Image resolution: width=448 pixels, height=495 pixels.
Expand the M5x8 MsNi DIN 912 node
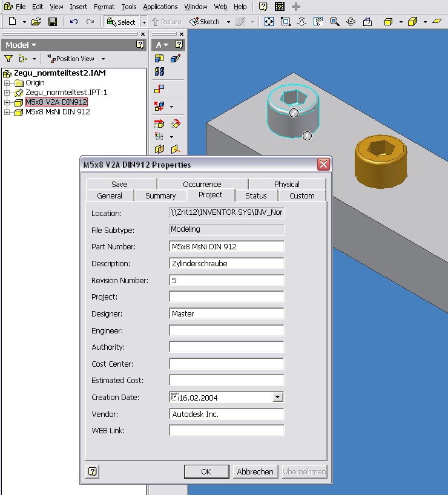pyautogui.click(x=7, y=112)
